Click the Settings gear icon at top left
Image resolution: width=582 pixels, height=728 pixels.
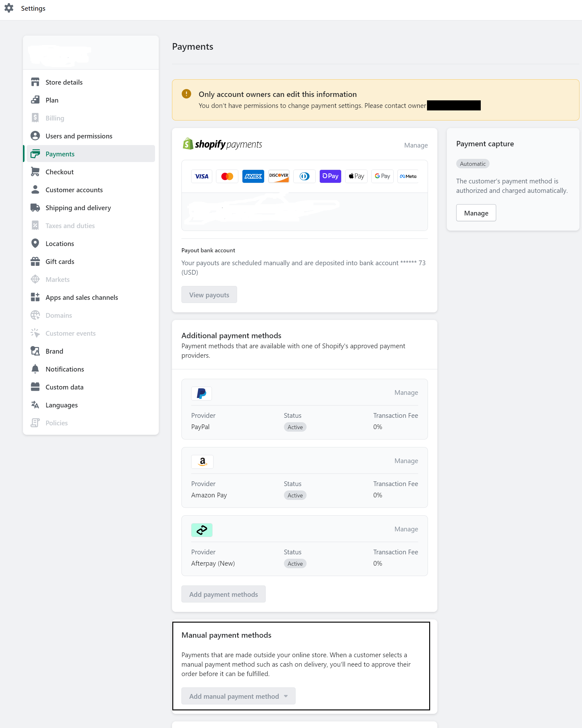coord(9,8)
